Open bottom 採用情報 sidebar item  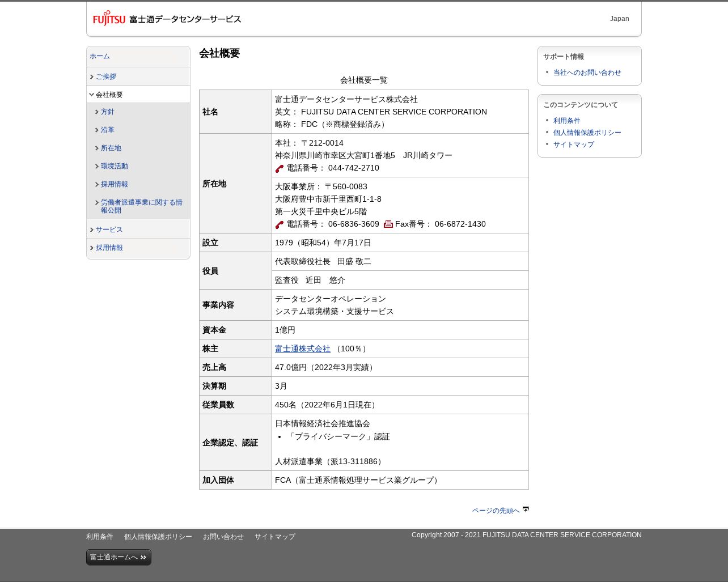(x=109, y=248)
